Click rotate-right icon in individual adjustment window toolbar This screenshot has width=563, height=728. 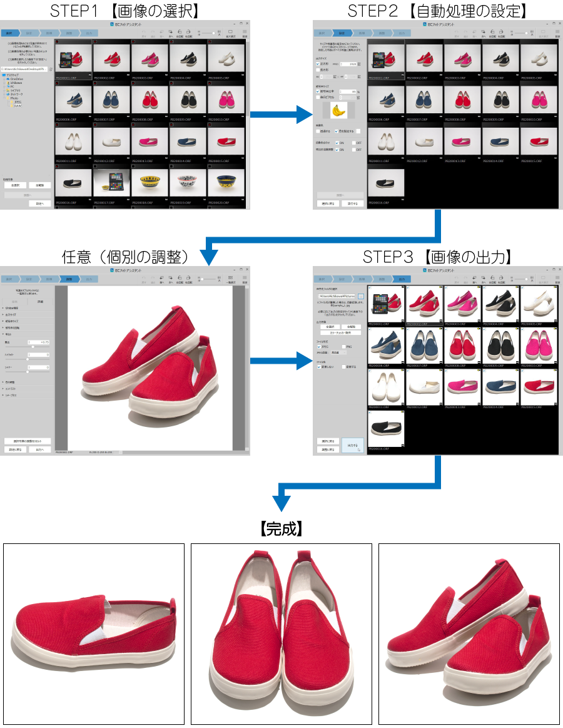coord(188,278)
